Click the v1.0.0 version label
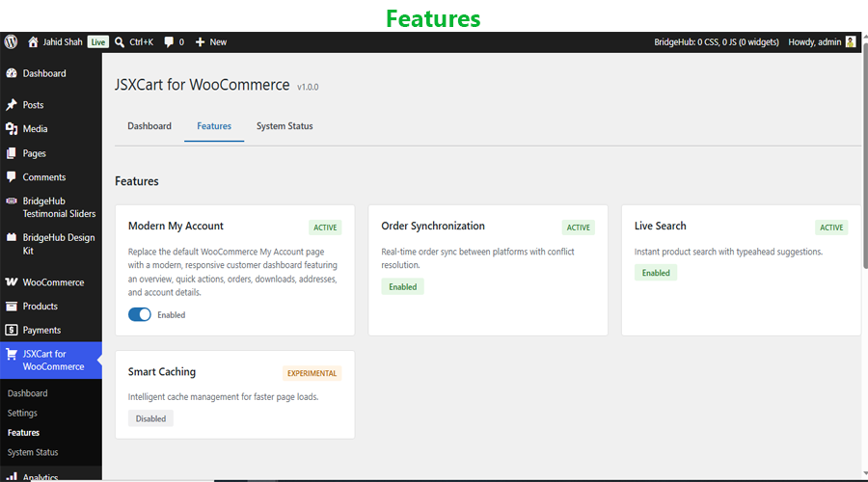Image resolution: width=868 pixels, height=482 pixels. pos(308,87)
